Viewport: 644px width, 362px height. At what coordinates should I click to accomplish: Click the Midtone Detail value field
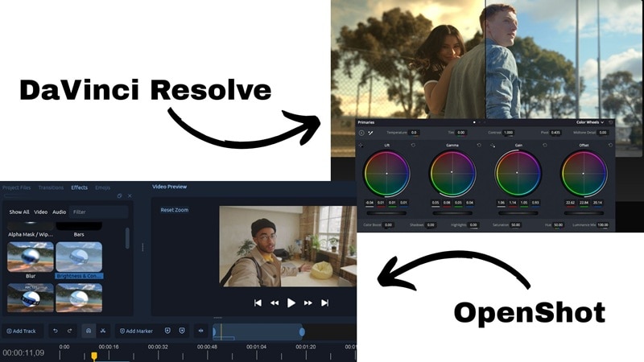tap(603, 133)
